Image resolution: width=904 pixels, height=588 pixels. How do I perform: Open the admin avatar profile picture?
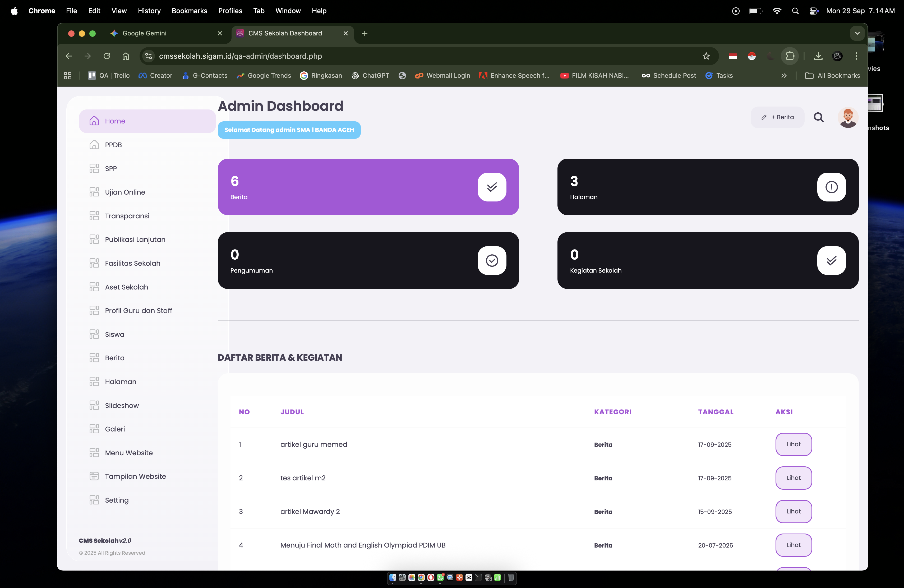(848, 117)
